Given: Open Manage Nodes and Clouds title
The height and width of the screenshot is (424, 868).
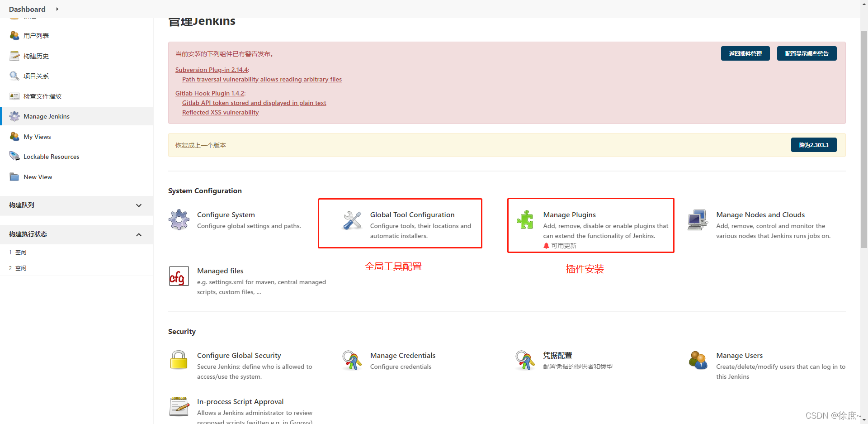Looking at the screenshot, I should [760, 214].
